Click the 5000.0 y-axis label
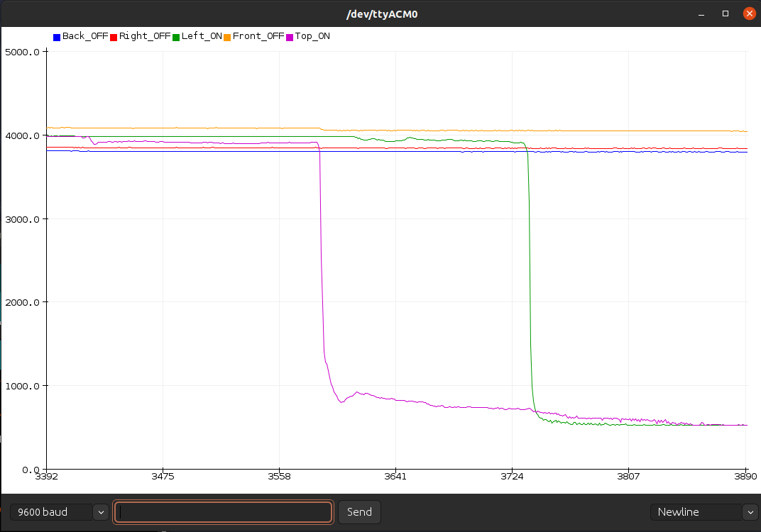Viewport: 761px width, 532px height. (22, 52)
